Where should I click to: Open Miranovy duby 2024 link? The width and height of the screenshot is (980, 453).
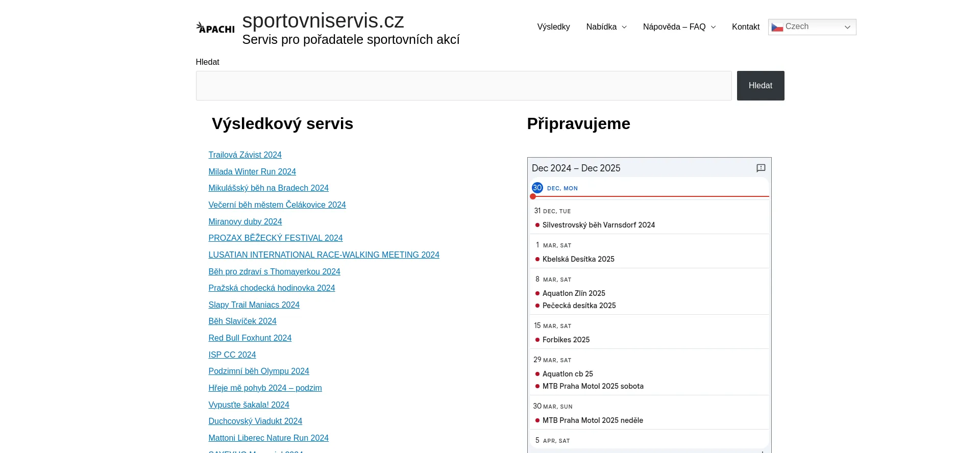click(x=245, y=221)
